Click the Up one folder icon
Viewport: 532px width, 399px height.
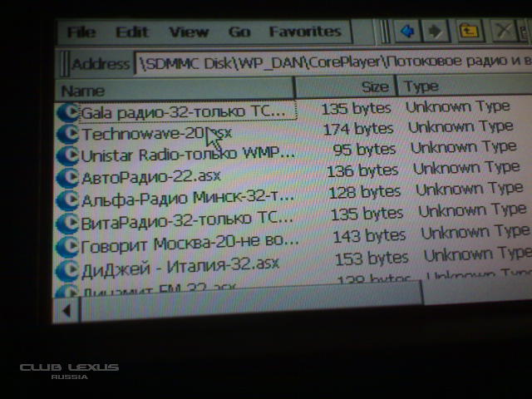(470, 32)
